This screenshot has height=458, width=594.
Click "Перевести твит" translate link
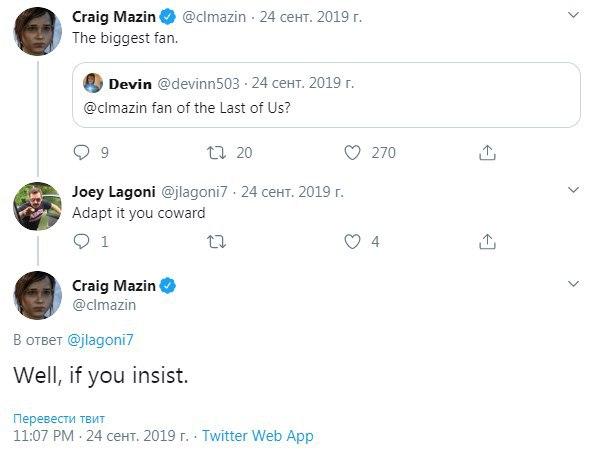59,419
